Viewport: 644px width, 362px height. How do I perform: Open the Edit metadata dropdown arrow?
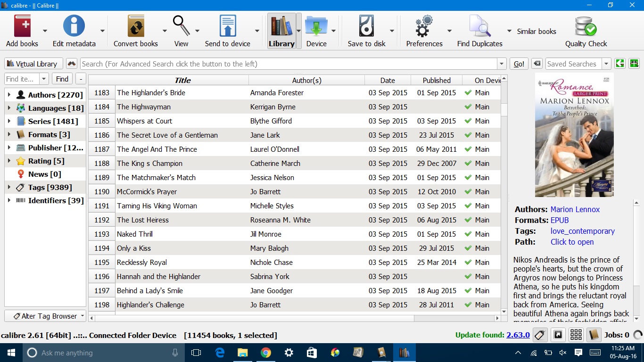[x=102, y=31]
